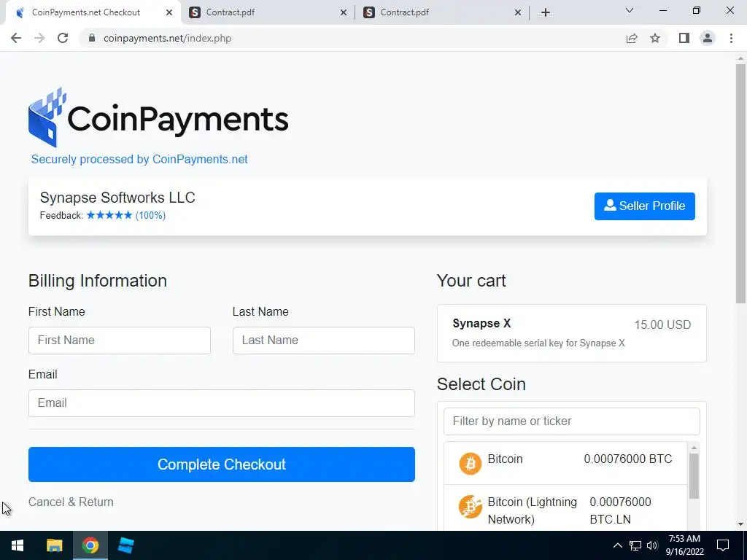This screenshot has width=747, height=560.
Task: Open the browser side panel icon
Action: point(684,38)
